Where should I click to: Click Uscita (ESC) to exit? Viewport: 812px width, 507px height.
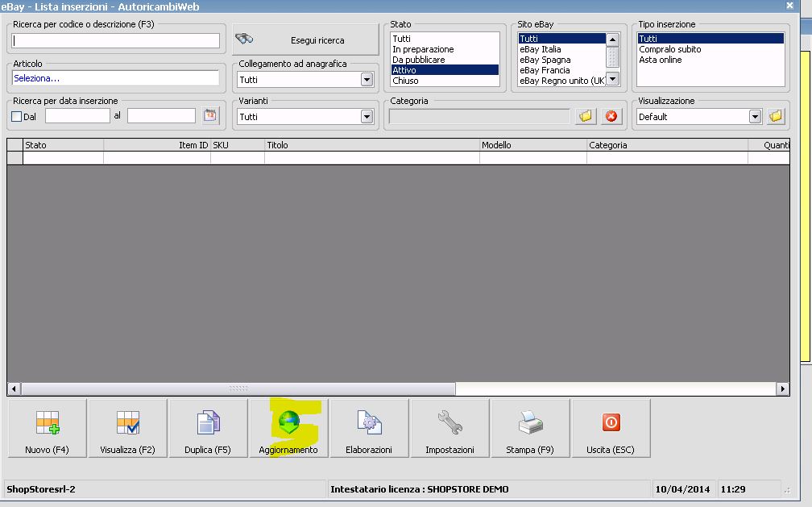pyautogui.click(x=611, y=428)
